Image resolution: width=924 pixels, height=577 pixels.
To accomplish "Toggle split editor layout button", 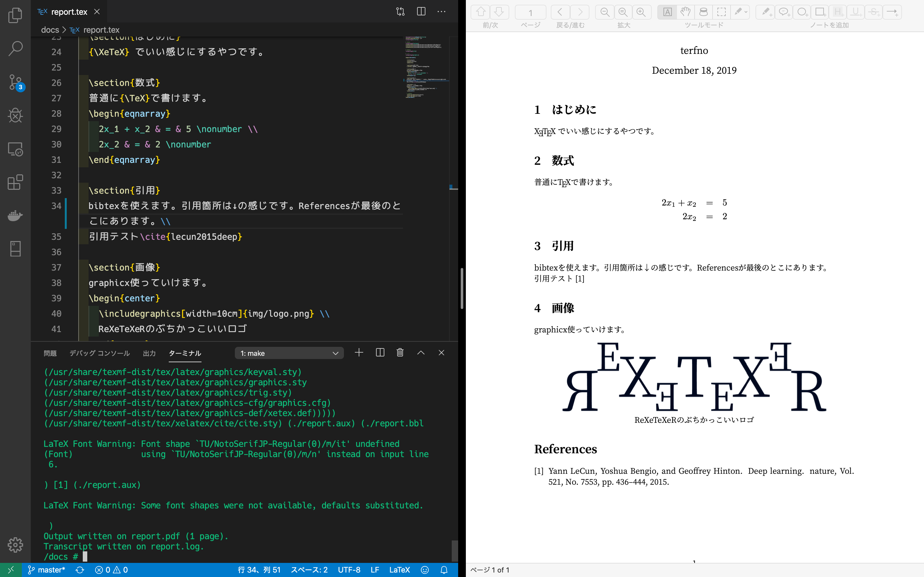I will click(x=421, y=12).
